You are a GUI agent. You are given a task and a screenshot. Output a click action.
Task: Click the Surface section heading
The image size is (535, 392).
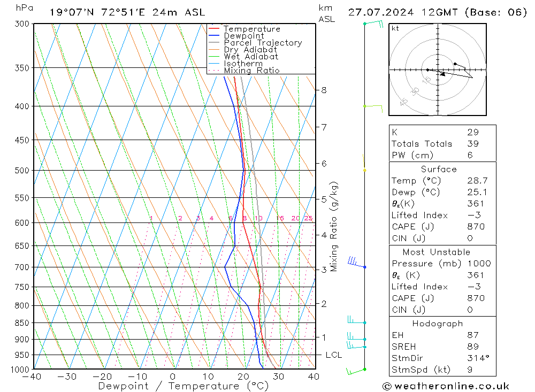pyautogui.click(x=439, y=169)
